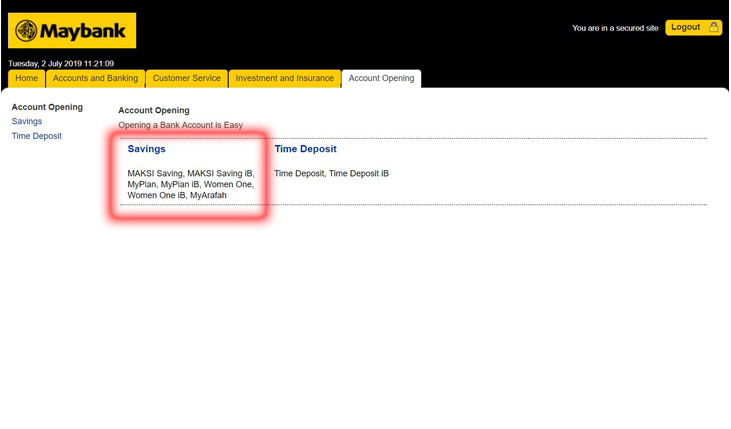Click the bold 'Account Opening' main content title

click(154, 111)
